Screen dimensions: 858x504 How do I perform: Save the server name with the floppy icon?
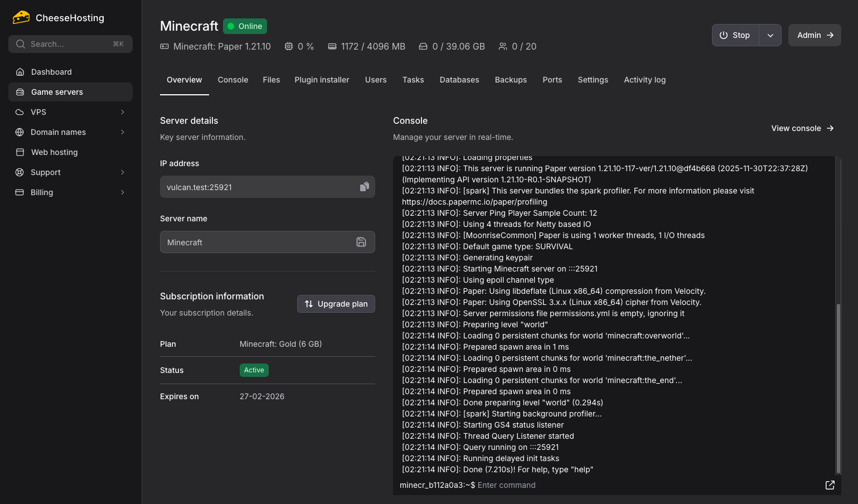click(361, 242)
